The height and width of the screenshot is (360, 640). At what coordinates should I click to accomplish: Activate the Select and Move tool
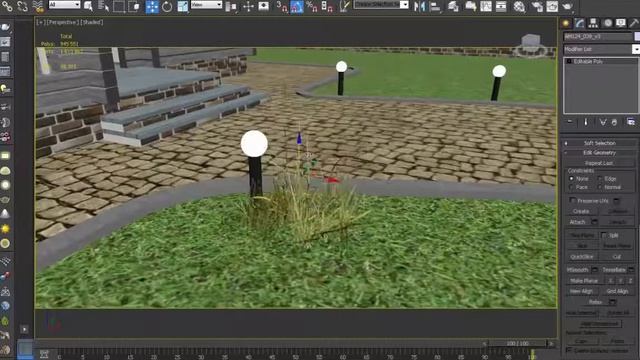click(x=152, y=6)
